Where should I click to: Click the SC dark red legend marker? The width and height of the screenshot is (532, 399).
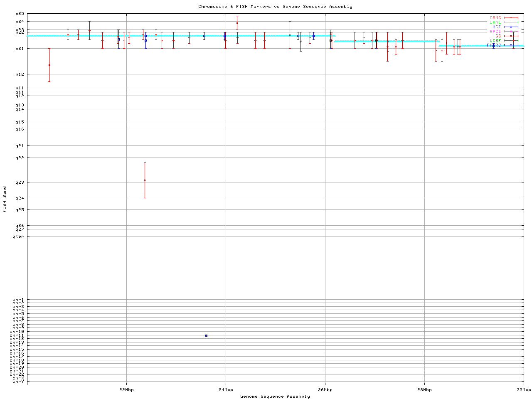pyautogui.click(x=511, y=36)
